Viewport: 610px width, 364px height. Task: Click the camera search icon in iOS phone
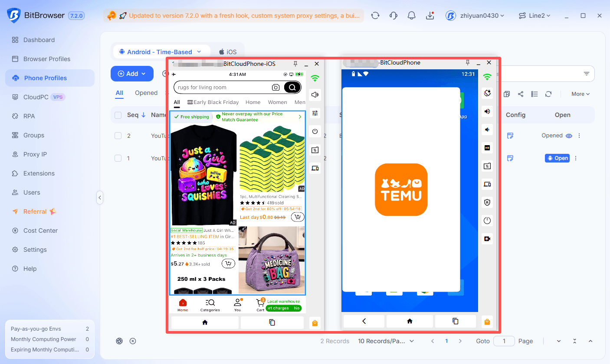[x=275, y=88]
